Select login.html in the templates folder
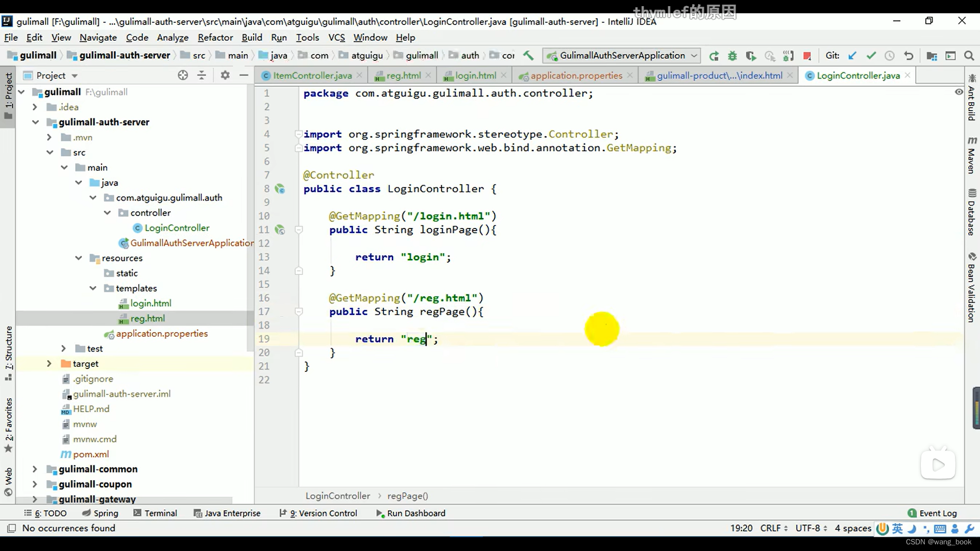This screenshot has height=551, width=980. (151, 303)
